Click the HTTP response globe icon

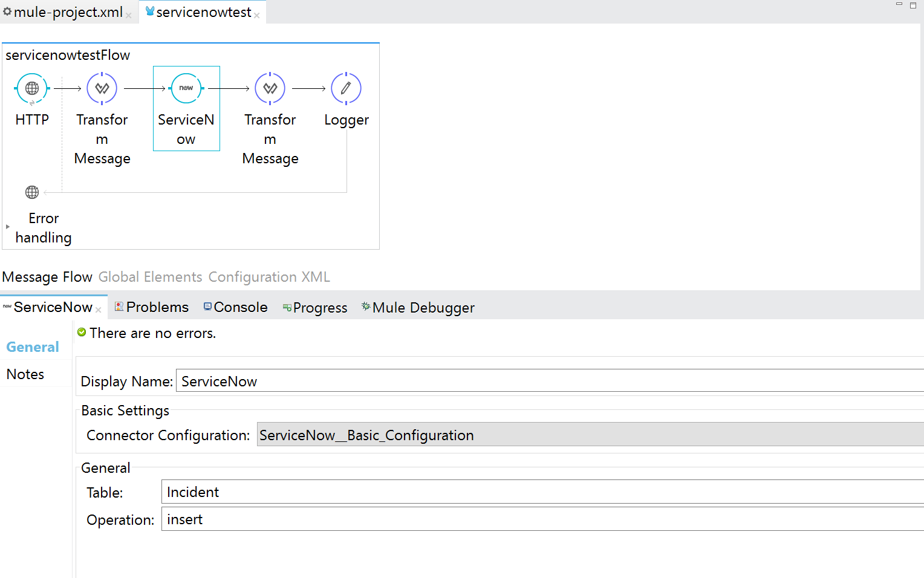(32, 192)
